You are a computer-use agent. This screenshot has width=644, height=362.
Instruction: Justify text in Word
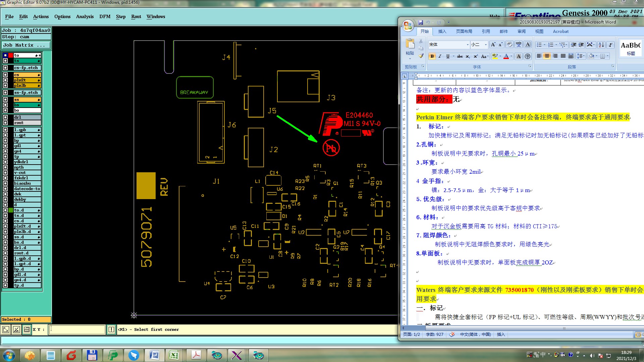tap(563, 56)
